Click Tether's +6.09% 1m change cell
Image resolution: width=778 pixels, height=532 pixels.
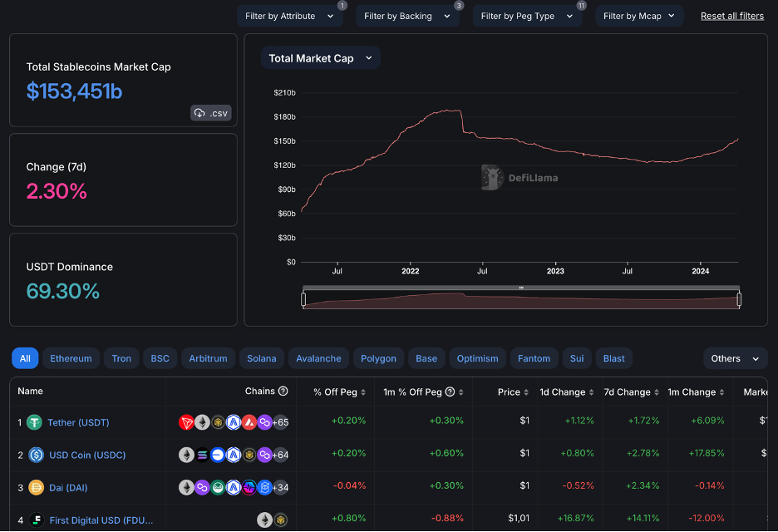tap(707, 421)
